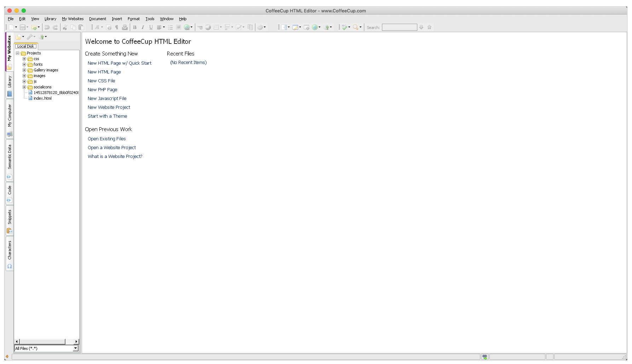Image resolution: width=632 pixels, height=364 pixels.
Task: Switch to the Characters side tab
Action: 10,254
